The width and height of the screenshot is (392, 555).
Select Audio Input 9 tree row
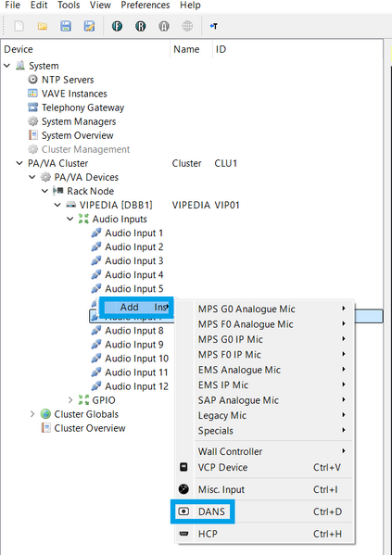tap(133, 345)
